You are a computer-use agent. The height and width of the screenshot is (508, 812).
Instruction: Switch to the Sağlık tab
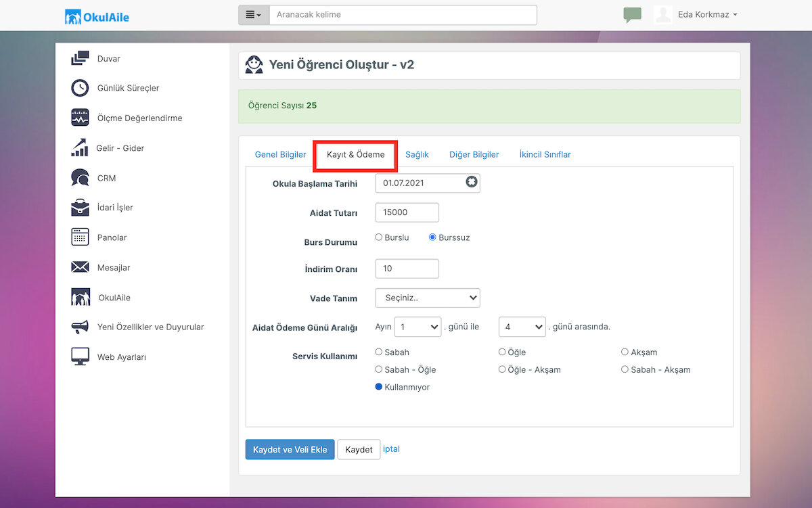pyautogui.click(x=417, y=154)
